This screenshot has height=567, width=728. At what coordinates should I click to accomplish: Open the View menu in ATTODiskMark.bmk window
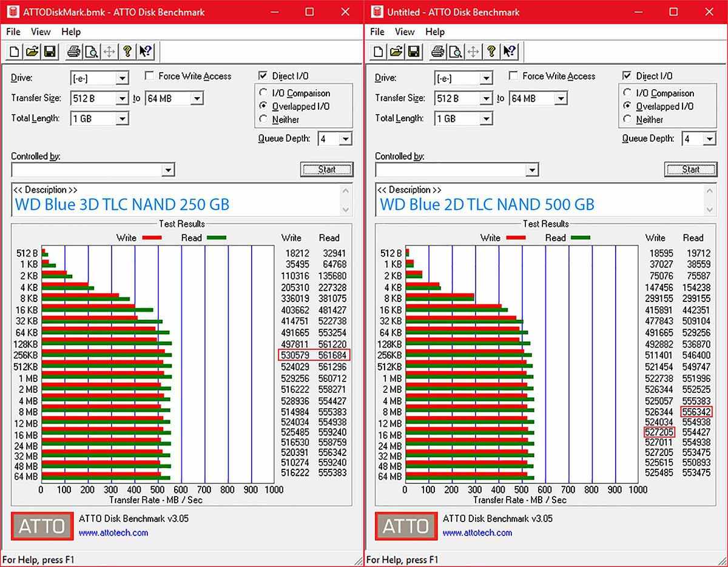[41, 32]
